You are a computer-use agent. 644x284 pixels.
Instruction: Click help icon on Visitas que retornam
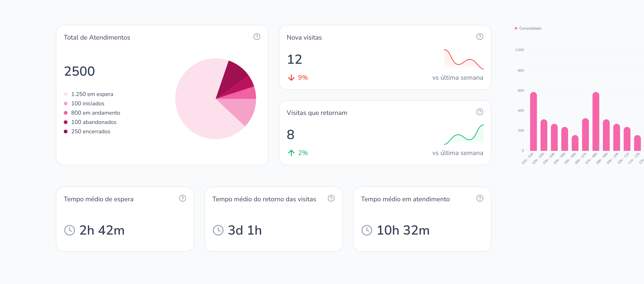(x=479, y=112)
